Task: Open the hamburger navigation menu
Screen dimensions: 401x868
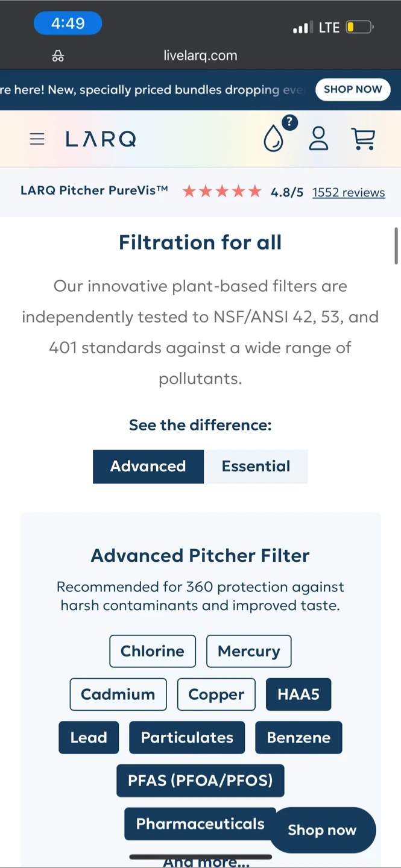Action: (x=37, y=139)
